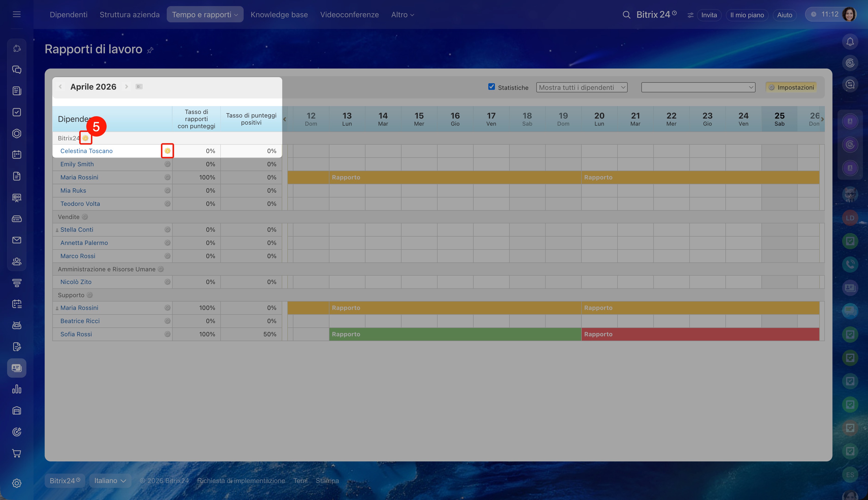Viewport: 868px width, 500px height.
Task: Open the Knowledge base tab
Action: click(x=279, y=15)
